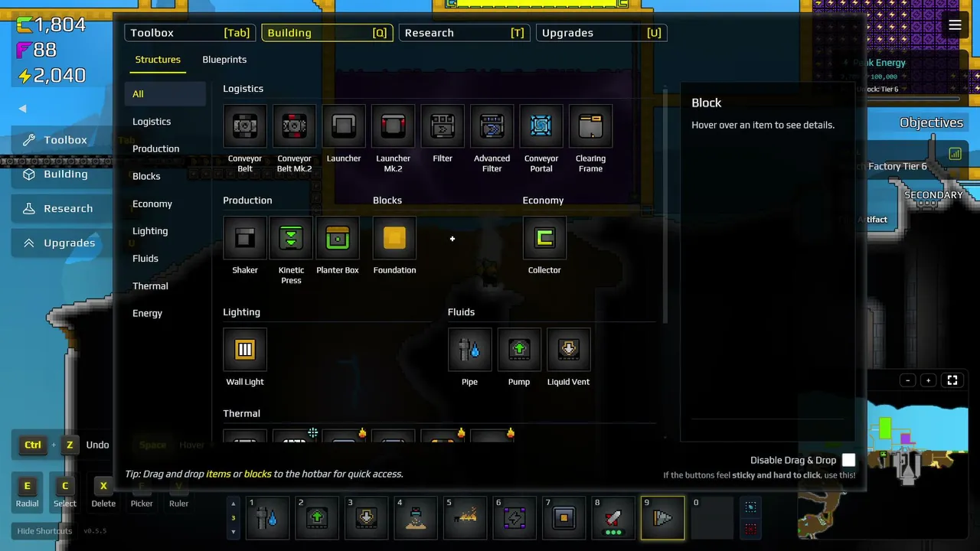
Task: Filter structures by Economy category
Action: pyautogui.click(x=165, y=204)
